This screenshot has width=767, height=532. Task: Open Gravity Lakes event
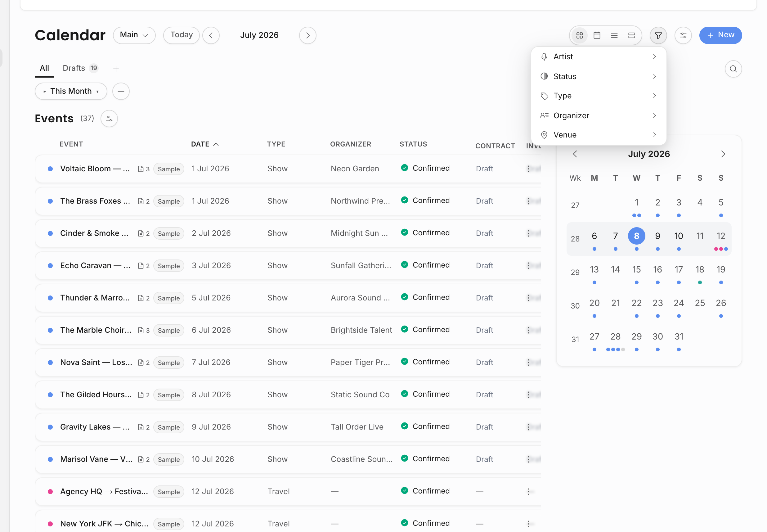(x=95, y=427)
